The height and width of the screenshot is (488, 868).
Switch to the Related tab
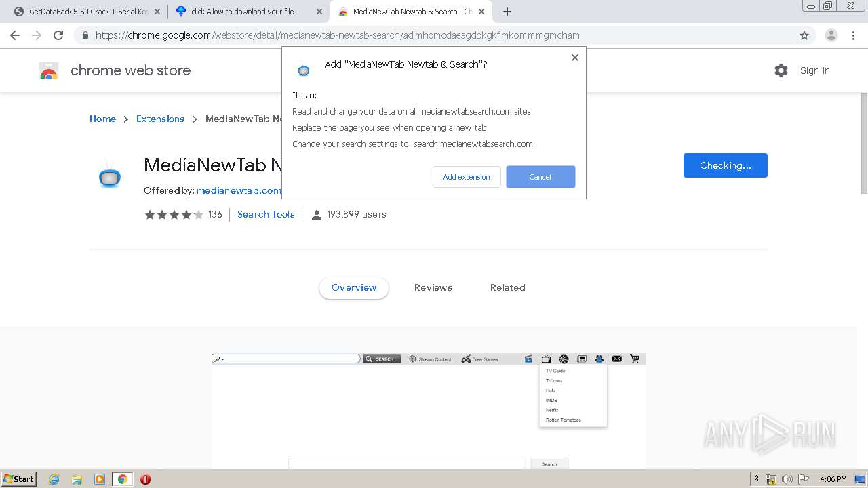(x=508, y=287)
